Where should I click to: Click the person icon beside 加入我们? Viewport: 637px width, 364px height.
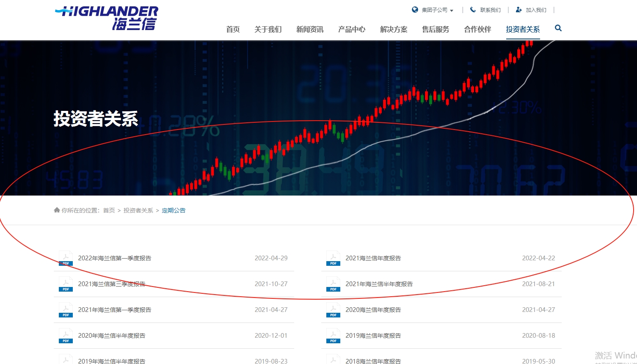[518, 9]
